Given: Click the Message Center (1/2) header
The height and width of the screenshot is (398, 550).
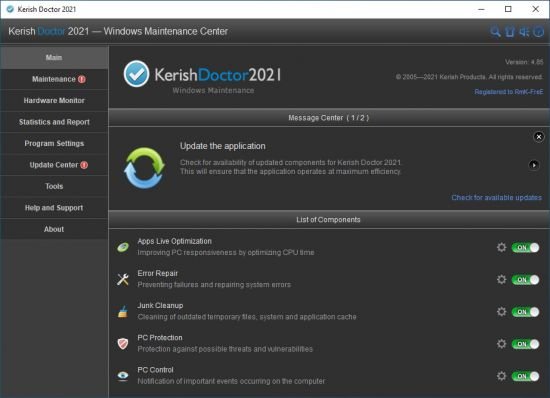Looking at the screenshot, I should coord(329,118).
